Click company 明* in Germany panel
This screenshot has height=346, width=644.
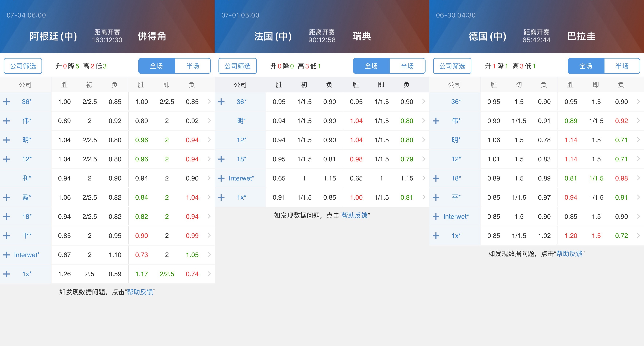tap(456, 140)
